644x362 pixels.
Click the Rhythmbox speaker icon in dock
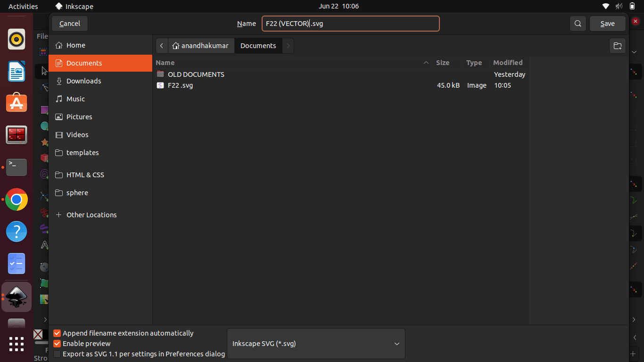(17, 39)
